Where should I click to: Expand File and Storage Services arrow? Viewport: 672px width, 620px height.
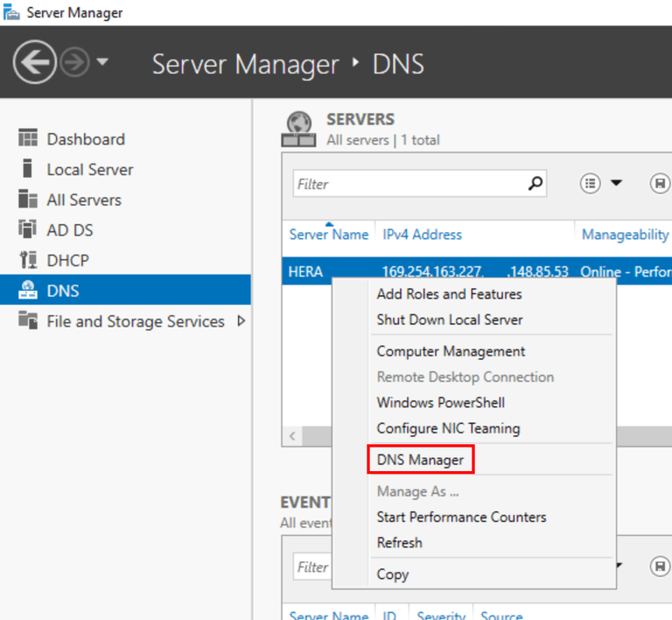click(x=241, y=321)
